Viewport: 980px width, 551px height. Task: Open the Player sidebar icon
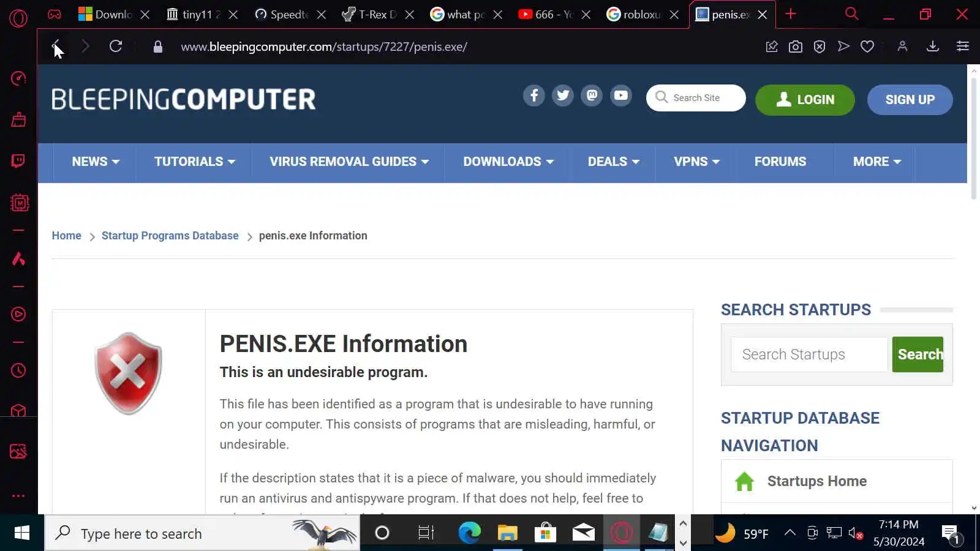18,314
